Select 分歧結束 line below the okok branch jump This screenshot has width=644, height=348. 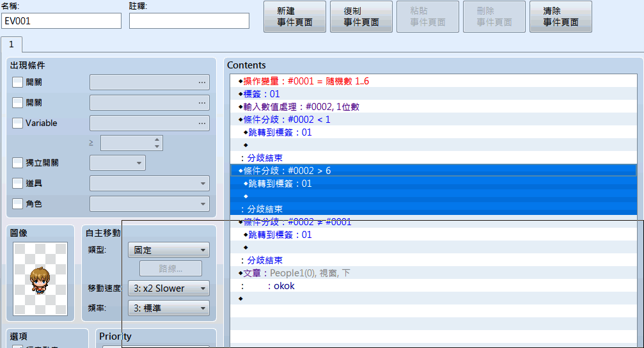tap(434, 260)
